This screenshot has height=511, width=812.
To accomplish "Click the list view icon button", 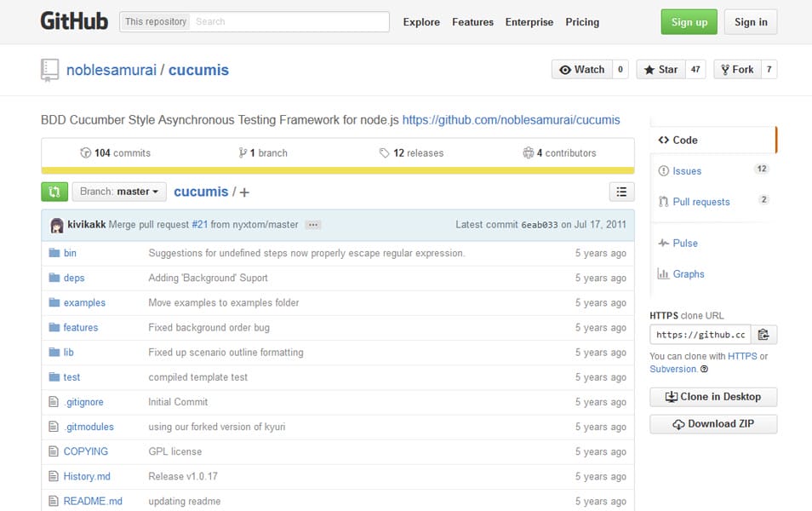I will [621, 192].
